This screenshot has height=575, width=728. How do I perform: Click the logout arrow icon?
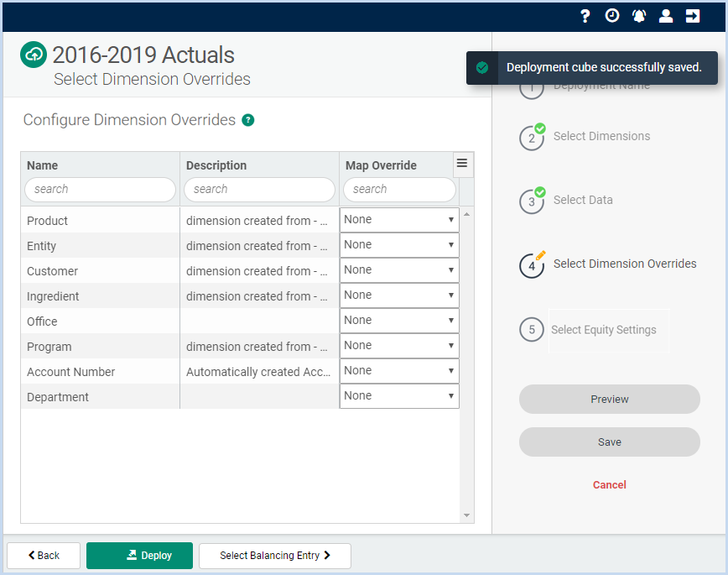pyautogui.click(x=693, y=16)
